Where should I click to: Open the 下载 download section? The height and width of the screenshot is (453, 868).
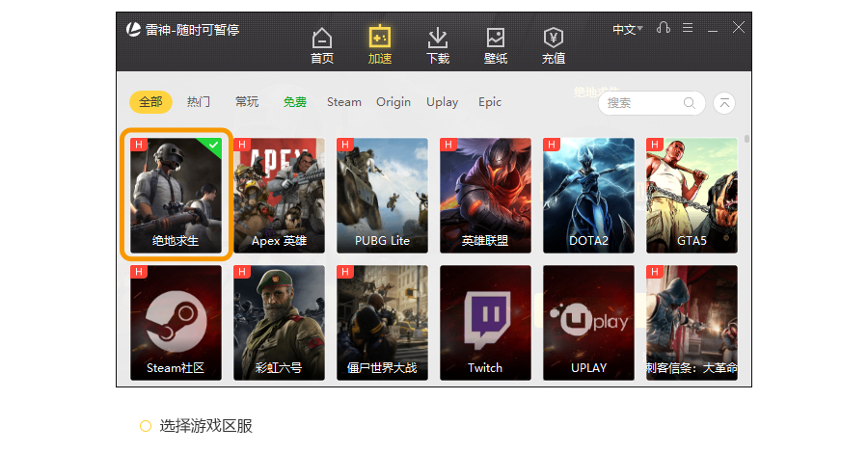click(437, 46)
